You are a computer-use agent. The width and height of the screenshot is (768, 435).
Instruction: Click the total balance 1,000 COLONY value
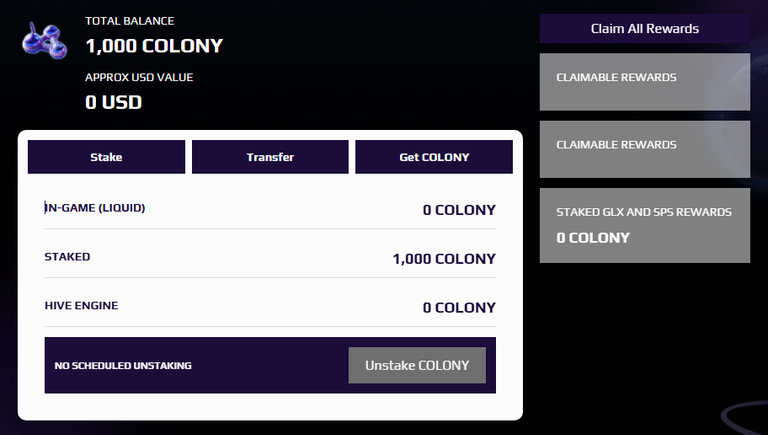[x=154, y=46]
